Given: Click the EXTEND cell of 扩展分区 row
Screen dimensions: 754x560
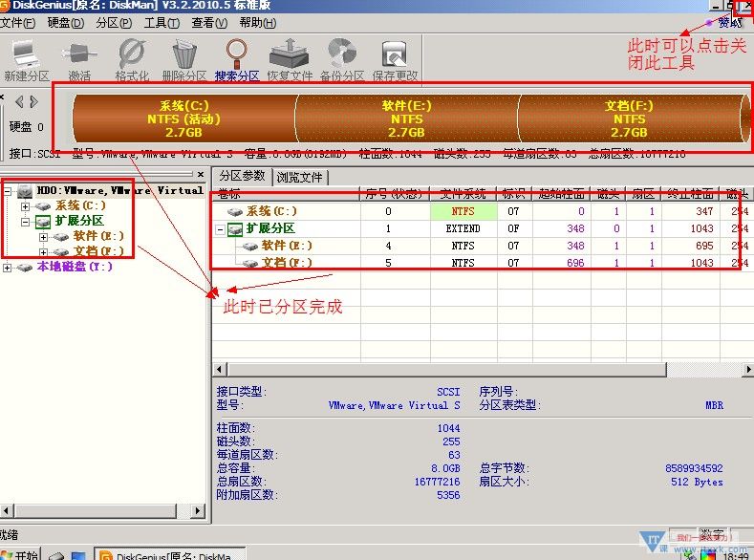Looking at the screenshot, I should 463,228.
